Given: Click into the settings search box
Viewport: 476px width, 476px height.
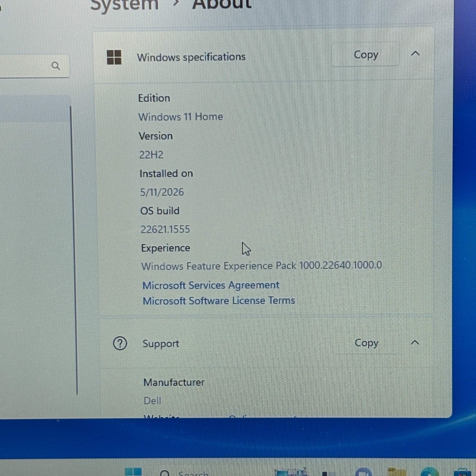Looking at the screenshot, I should point(34,66).
